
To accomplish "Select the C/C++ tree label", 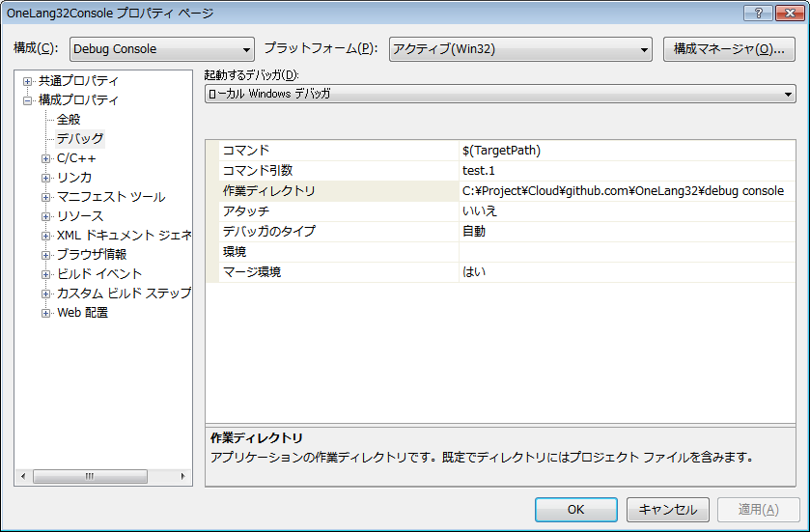I will pos(76,158).
